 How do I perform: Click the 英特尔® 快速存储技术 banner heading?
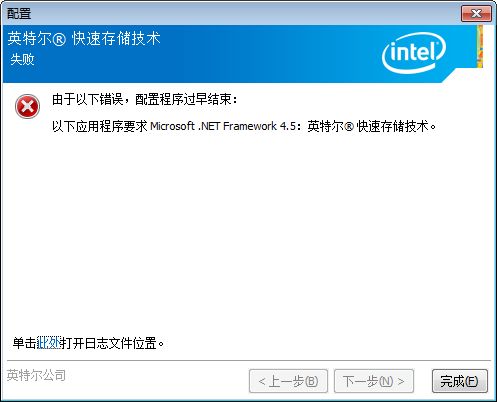point(84,38)
